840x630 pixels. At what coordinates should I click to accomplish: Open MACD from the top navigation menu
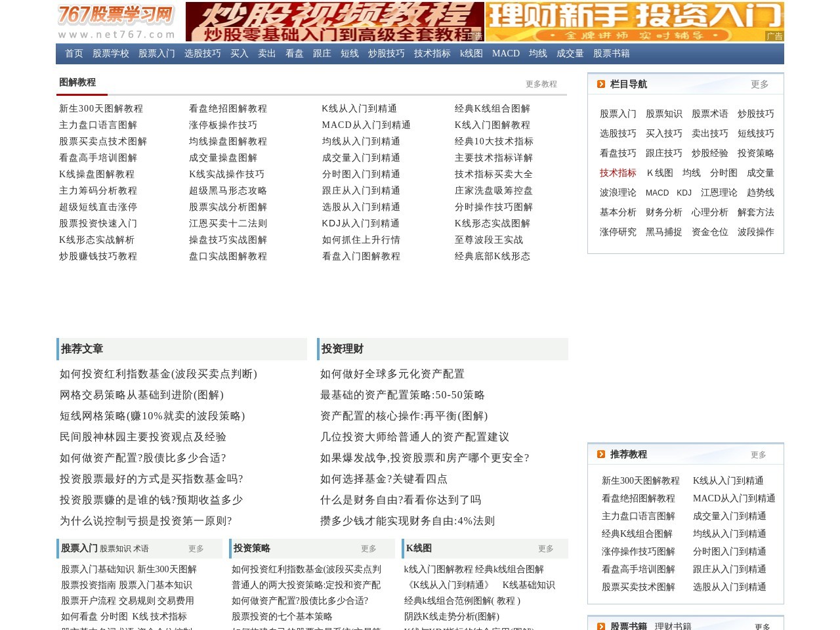(505, 54)
